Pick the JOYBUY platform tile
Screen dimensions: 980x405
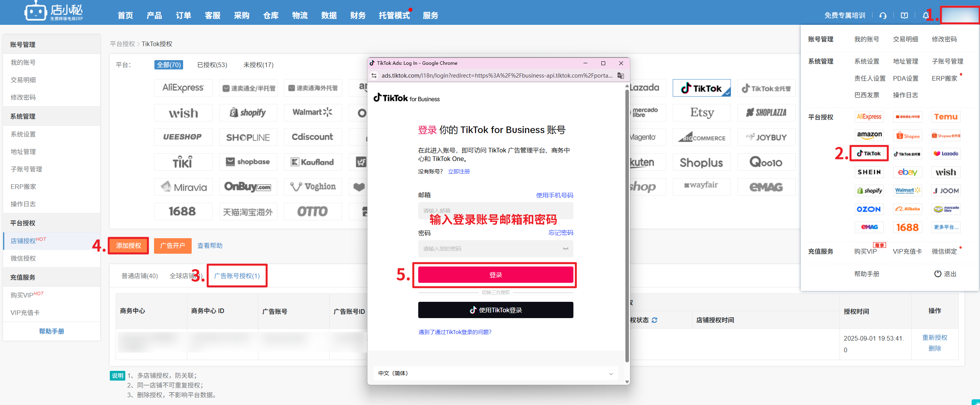pos(766,137)
